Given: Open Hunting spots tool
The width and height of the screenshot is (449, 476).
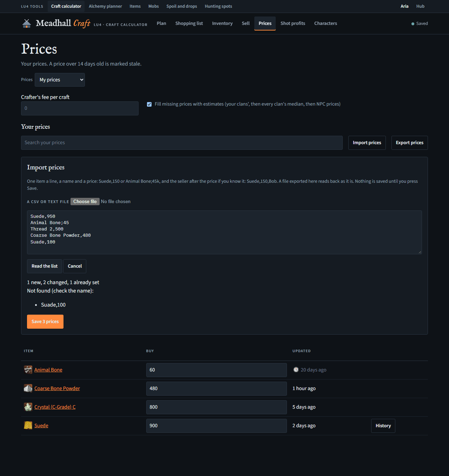Looking at the screenshot, I should click(219, 6).
